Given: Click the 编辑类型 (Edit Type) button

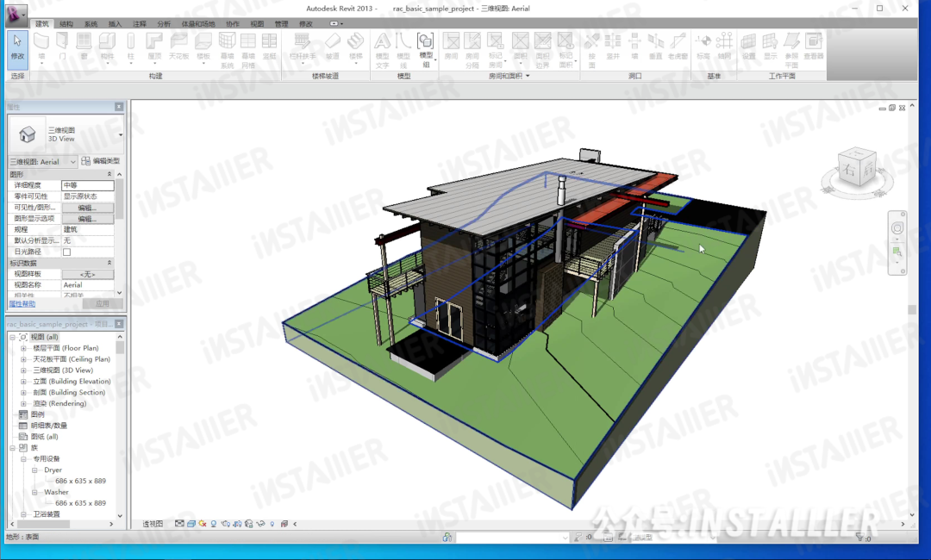Looking at the screenshot, I should pyautogui.click(x=101, y=161).
